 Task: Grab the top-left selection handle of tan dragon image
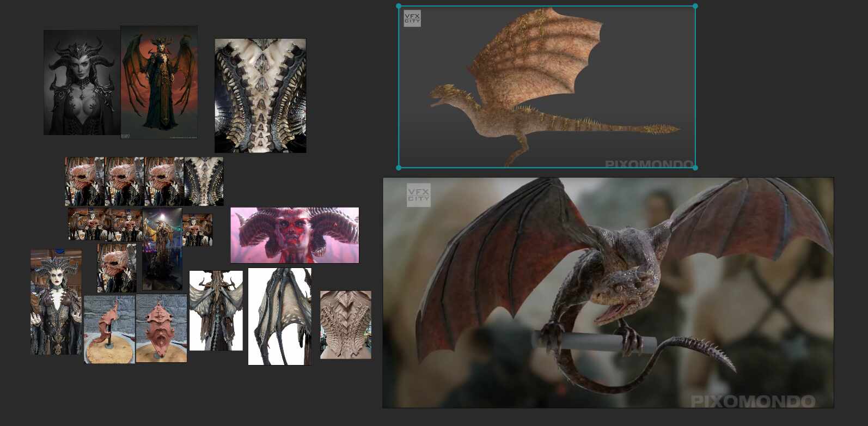click(399, 7)
